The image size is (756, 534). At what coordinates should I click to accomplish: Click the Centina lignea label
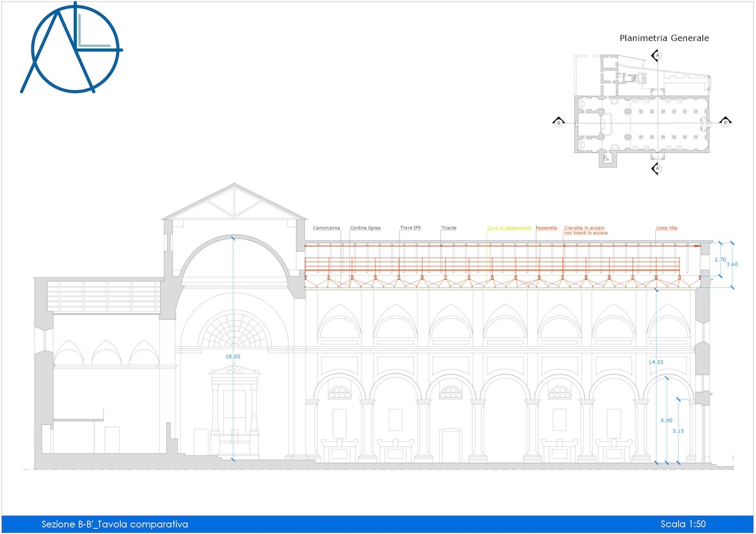(x=365, y=228)
